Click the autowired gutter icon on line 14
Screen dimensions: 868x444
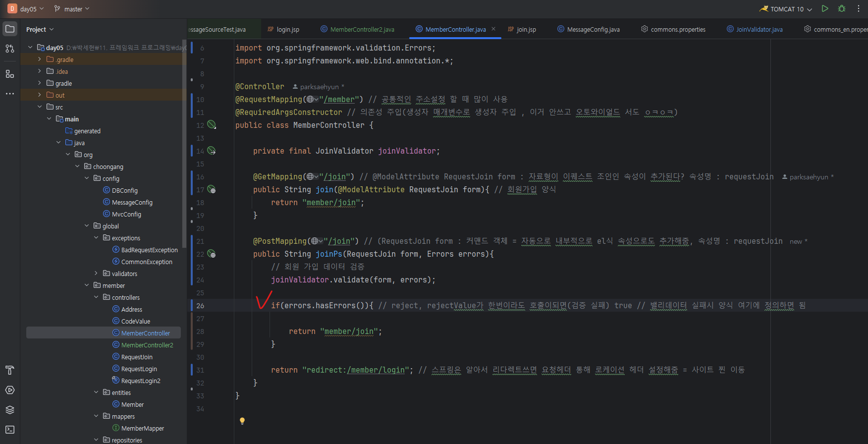click(x=212, y=150)
